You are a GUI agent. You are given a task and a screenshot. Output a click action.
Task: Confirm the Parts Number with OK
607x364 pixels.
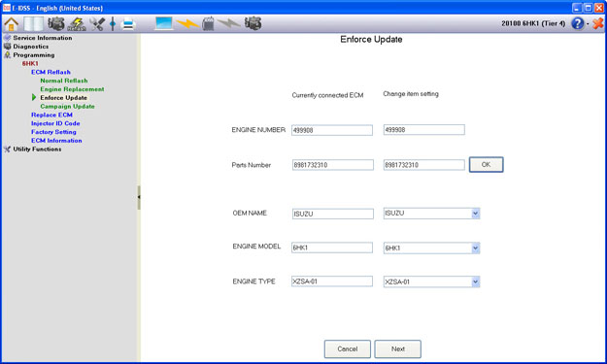pos(487,164)
